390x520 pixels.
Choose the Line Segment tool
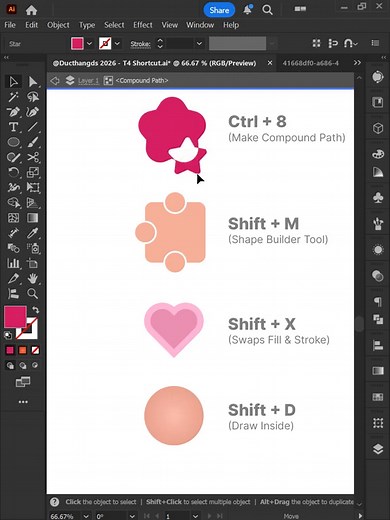pyautogui.click(x=33, y=127)
